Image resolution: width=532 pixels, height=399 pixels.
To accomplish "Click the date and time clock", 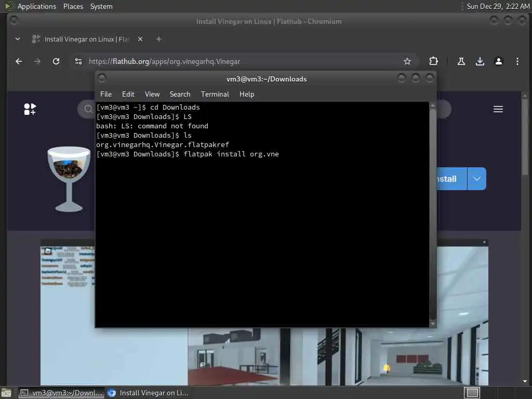I will 498,6.
